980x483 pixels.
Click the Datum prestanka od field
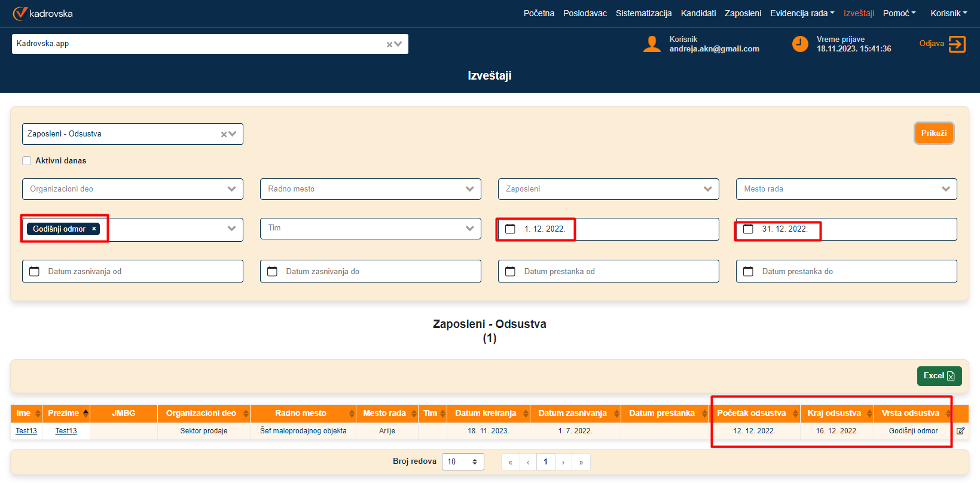click(x=608, y=272)
